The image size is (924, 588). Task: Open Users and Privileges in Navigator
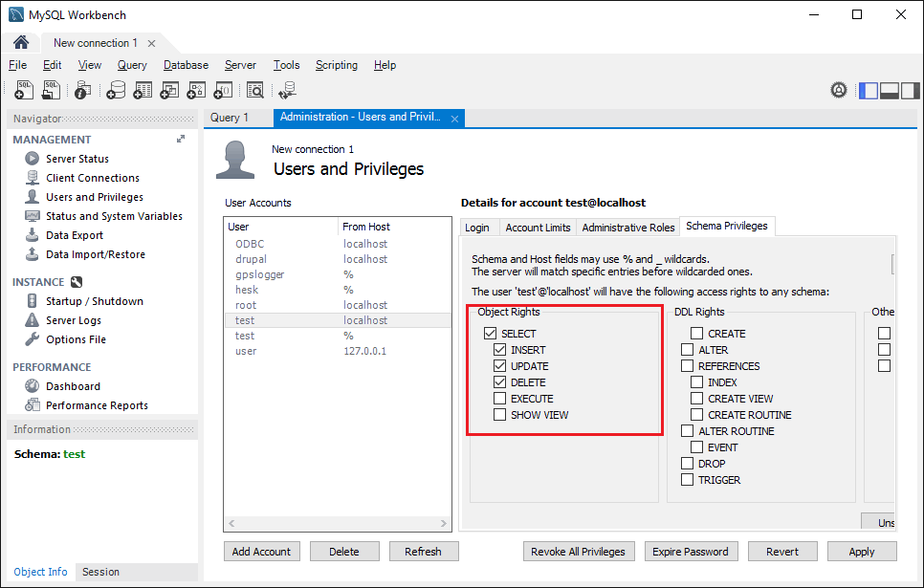[95, 197]
